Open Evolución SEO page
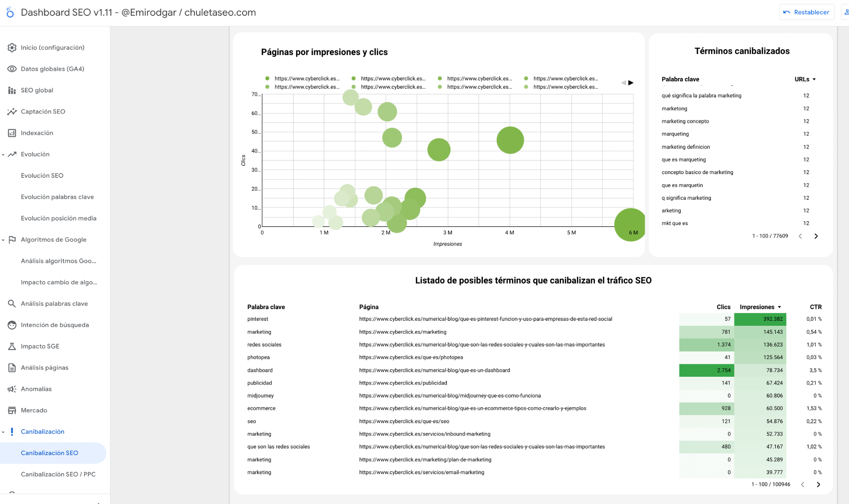This screenshot has height=504, width=849. point(42,176)
